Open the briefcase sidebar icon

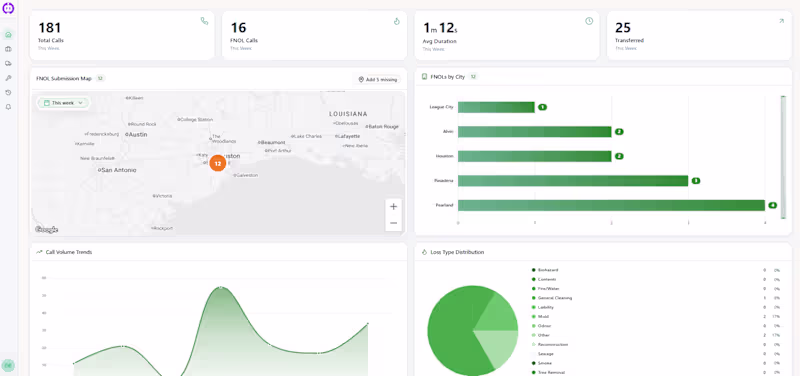8,49
